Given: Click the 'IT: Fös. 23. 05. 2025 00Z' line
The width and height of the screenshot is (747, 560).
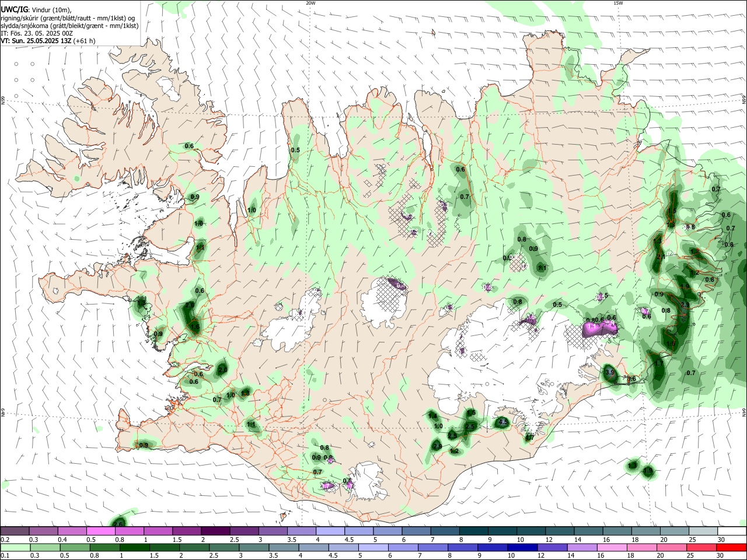Looking at the screenshot, I should [x=37, y=33].
